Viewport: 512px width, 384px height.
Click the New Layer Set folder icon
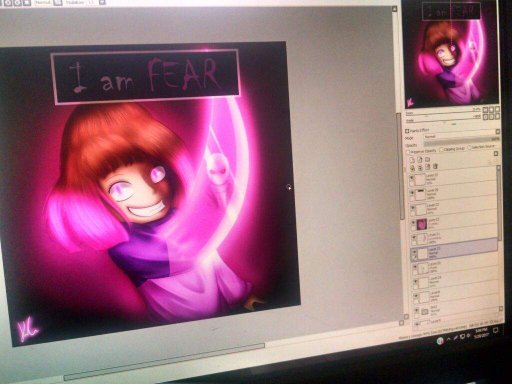[427, 159]
